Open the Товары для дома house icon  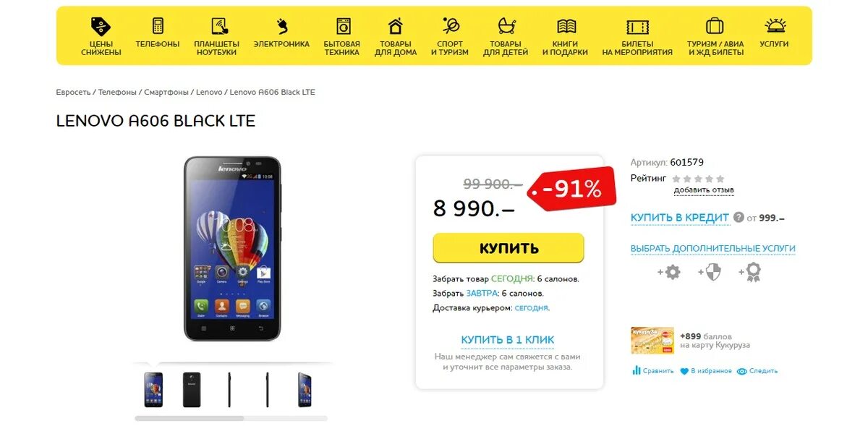click(396, 27)
